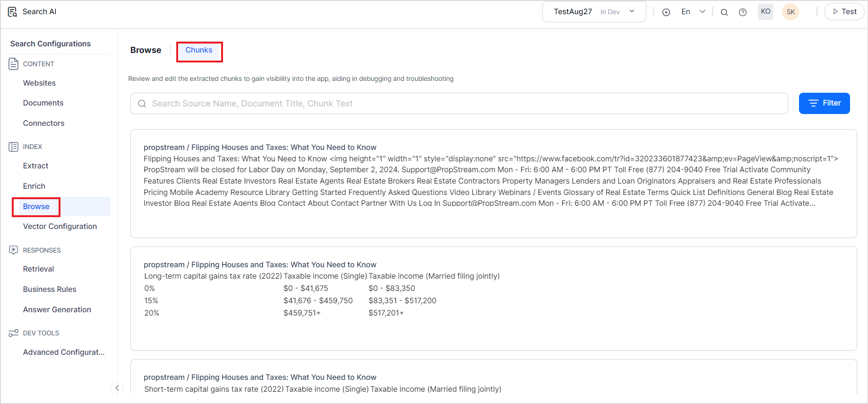Image resolution: width=868 pixels, height=404 pixels.
Task: Switch to the Chunks tab
Action: coord(199,50)
